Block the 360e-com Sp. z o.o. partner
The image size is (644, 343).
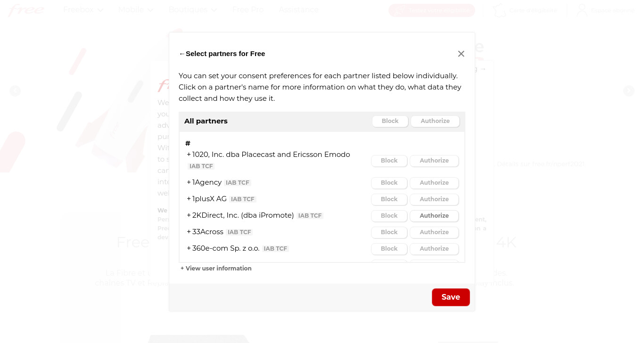coord(389,249)
